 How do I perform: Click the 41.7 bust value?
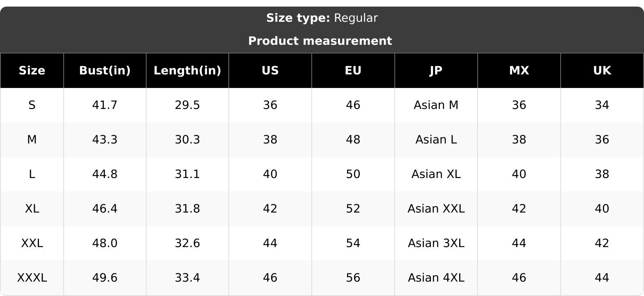click(x=105, y=105)
